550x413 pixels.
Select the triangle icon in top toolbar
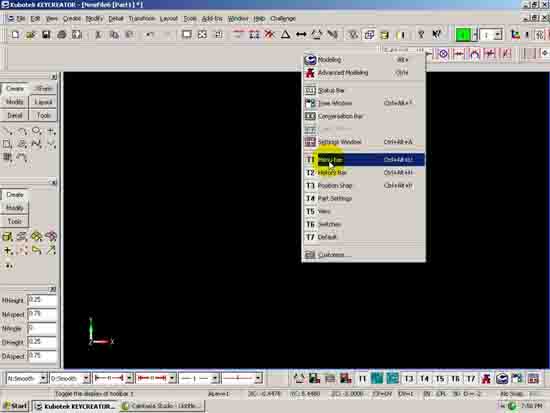pos(285,34)
